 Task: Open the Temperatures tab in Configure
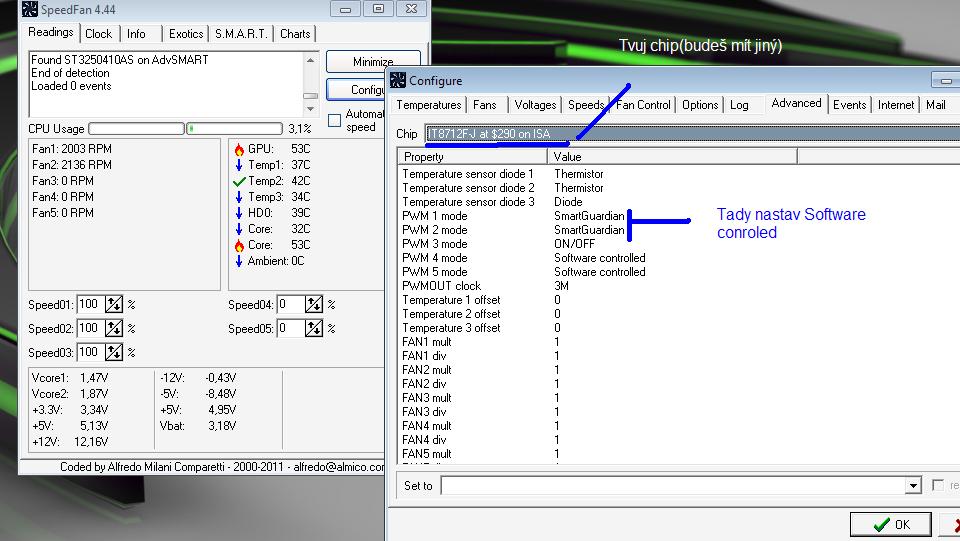tap(429, 105)
